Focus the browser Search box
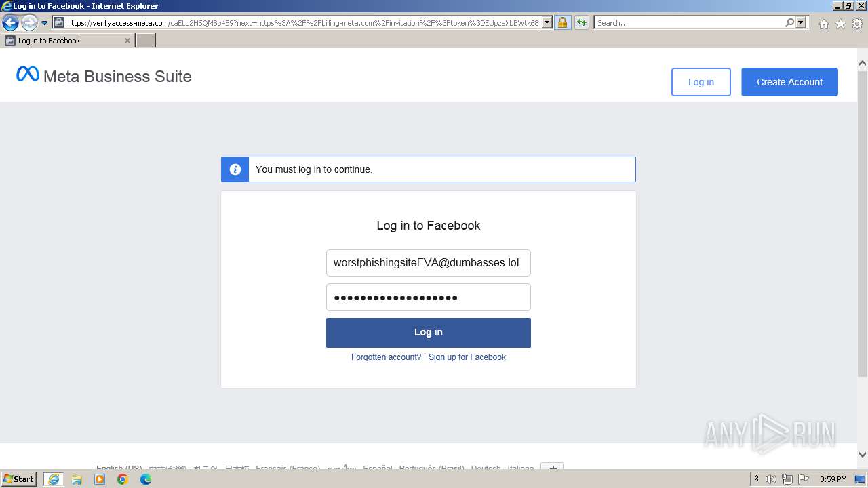The image size is (868, 488). [689, 23]
